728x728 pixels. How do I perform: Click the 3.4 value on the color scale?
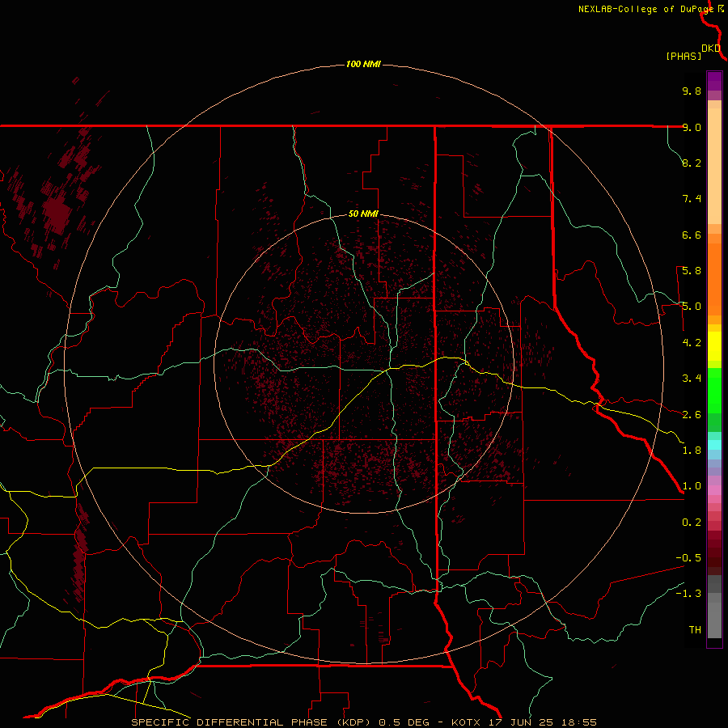coord(692,379)
